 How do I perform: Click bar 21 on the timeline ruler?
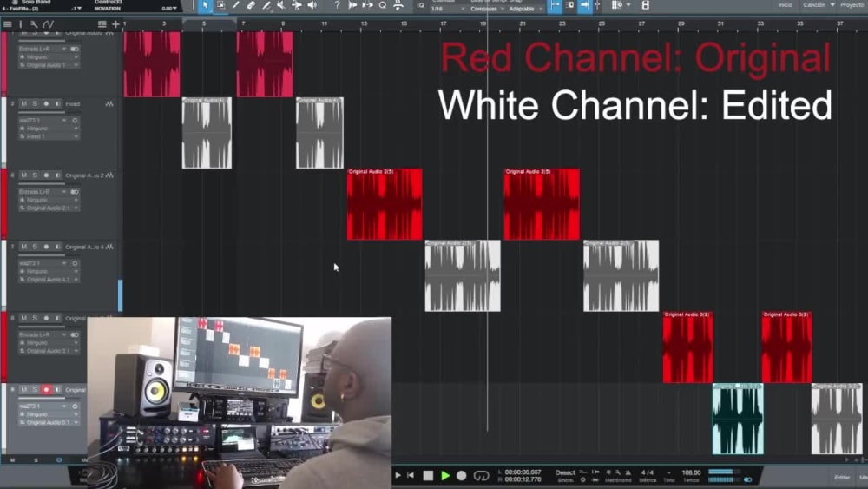click(x=522, y=23)
